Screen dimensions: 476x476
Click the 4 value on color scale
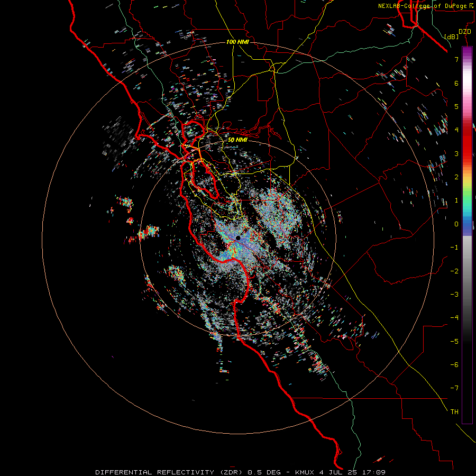456,130
